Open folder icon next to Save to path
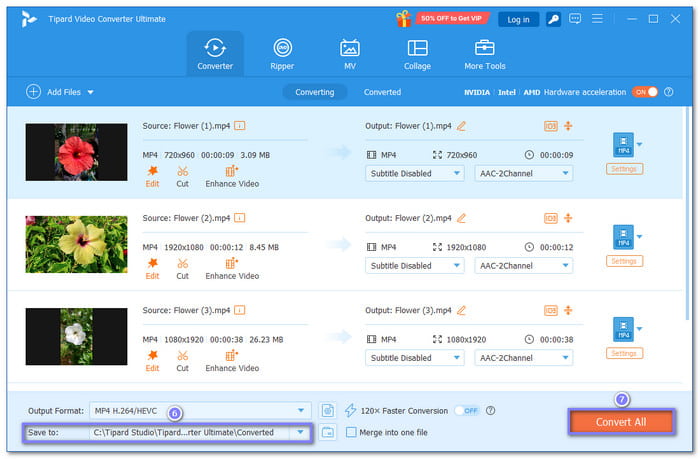Screen dimensions: 700x459 point(328,432)
